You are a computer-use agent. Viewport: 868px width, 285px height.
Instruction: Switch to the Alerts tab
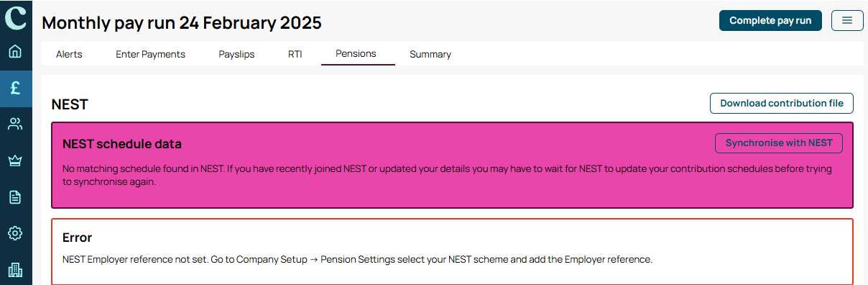click(69, 54)
